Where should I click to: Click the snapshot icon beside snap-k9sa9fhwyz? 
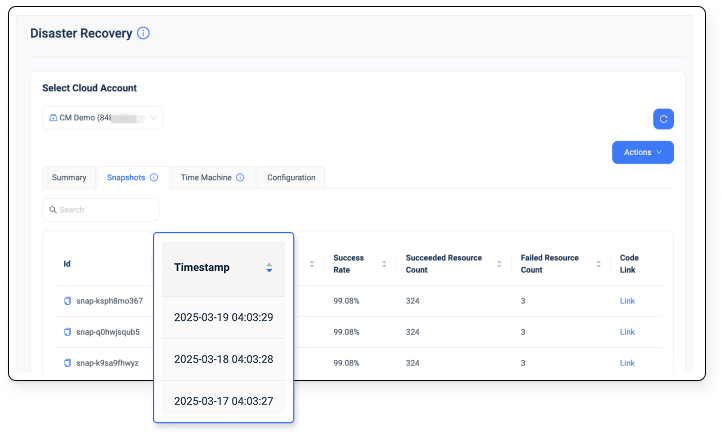click(67, 363)
